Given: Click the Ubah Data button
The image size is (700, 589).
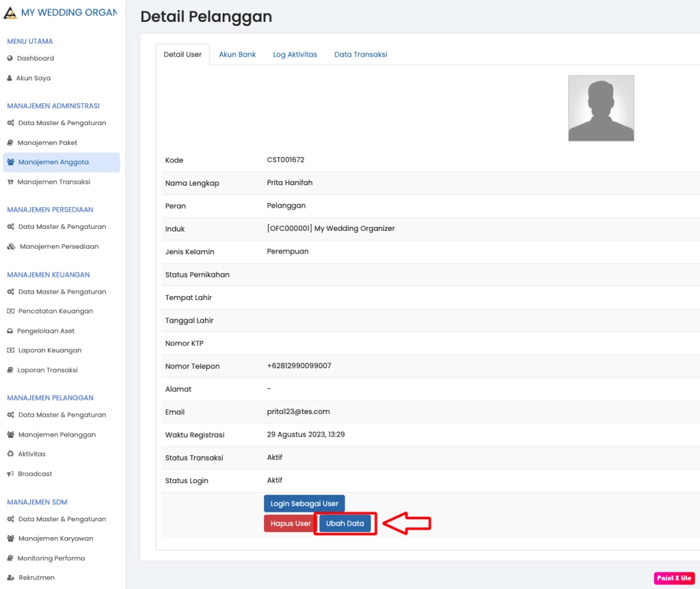Looking at the screenshot, I should click(x=345, y=524).
